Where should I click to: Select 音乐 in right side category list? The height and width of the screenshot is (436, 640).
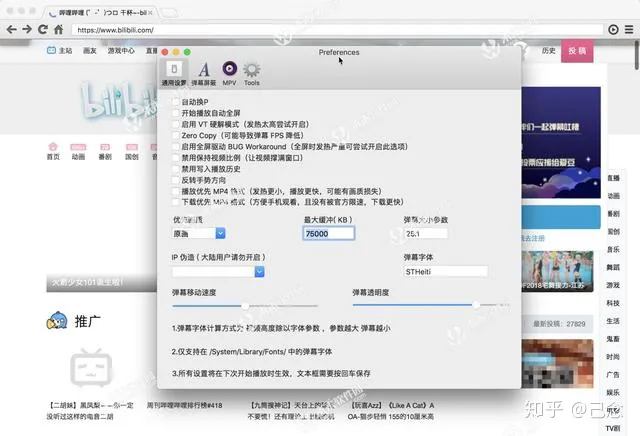coord(613,249)
